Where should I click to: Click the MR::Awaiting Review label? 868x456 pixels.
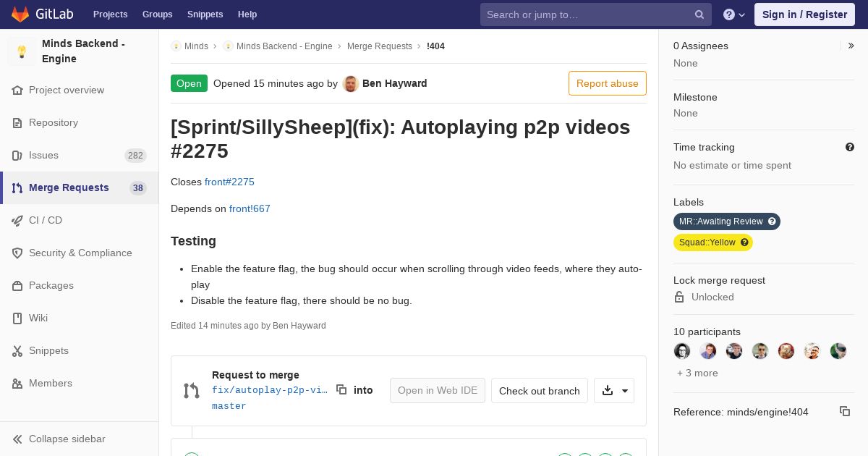coord(720,221)
